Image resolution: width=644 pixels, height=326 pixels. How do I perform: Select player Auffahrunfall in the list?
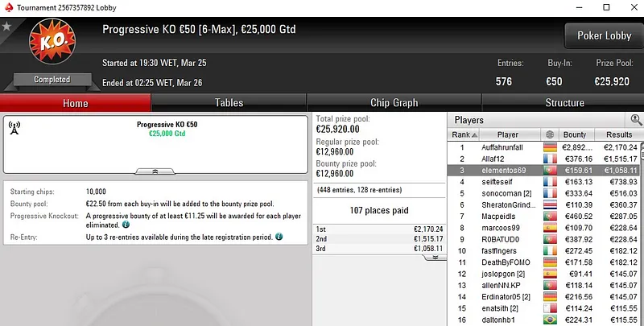502,147
